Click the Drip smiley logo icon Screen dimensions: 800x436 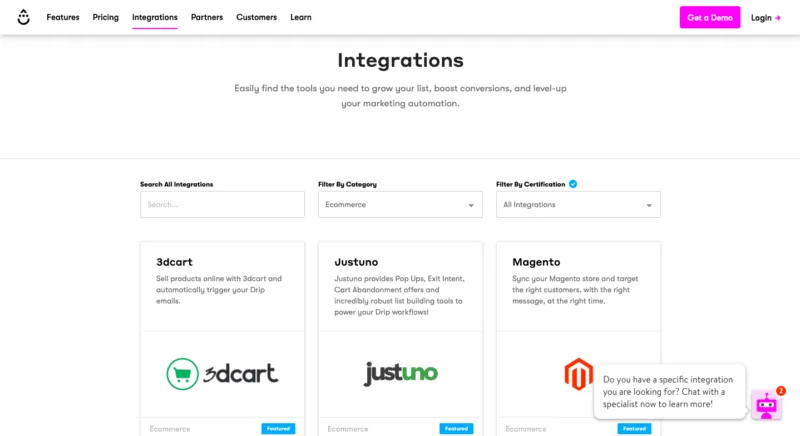(23, 17)
